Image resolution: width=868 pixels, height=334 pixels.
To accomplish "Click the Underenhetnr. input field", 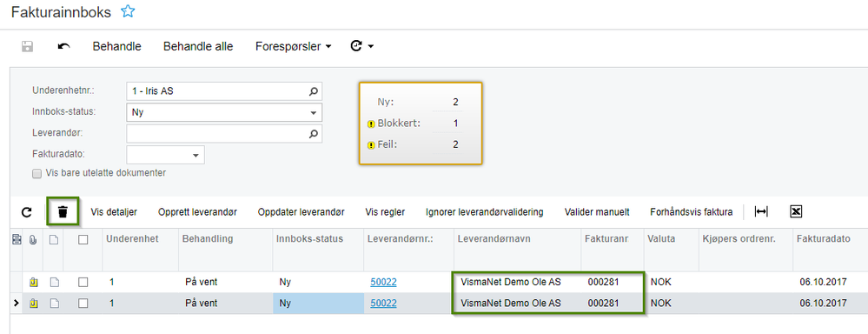I will 224,91.
